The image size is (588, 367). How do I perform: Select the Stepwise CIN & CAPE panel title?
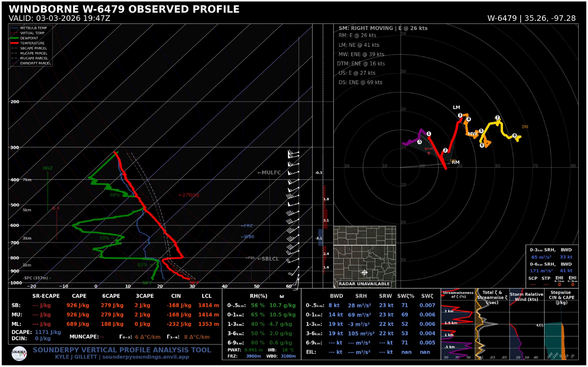click(561, 297)
